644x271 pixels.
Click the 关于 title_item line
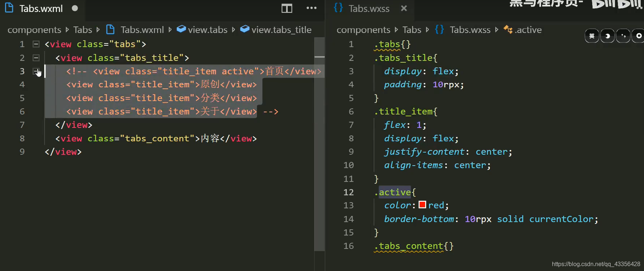[172, 112]
